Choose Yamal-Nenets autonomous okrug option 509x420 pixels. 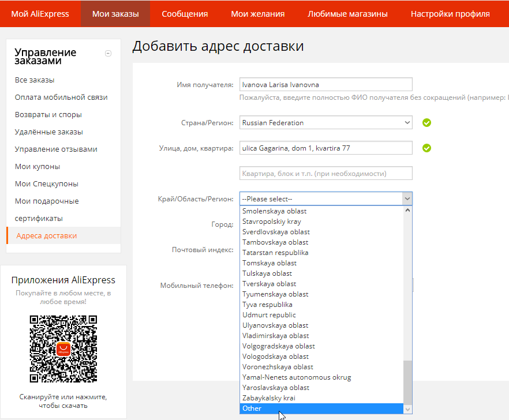pos(321,377)
